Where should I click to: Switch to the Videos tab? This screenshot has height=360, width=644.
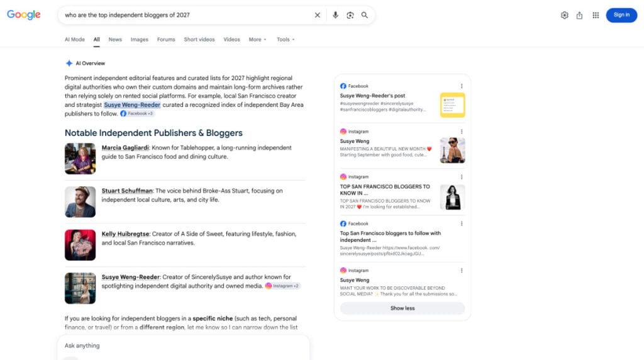[231, 40]
